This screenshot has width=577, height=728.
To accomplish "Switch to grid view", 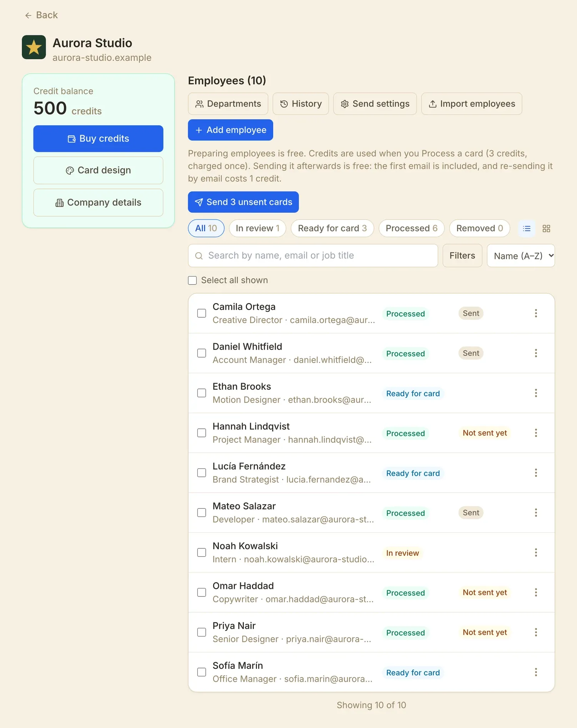I will [546, 228].
